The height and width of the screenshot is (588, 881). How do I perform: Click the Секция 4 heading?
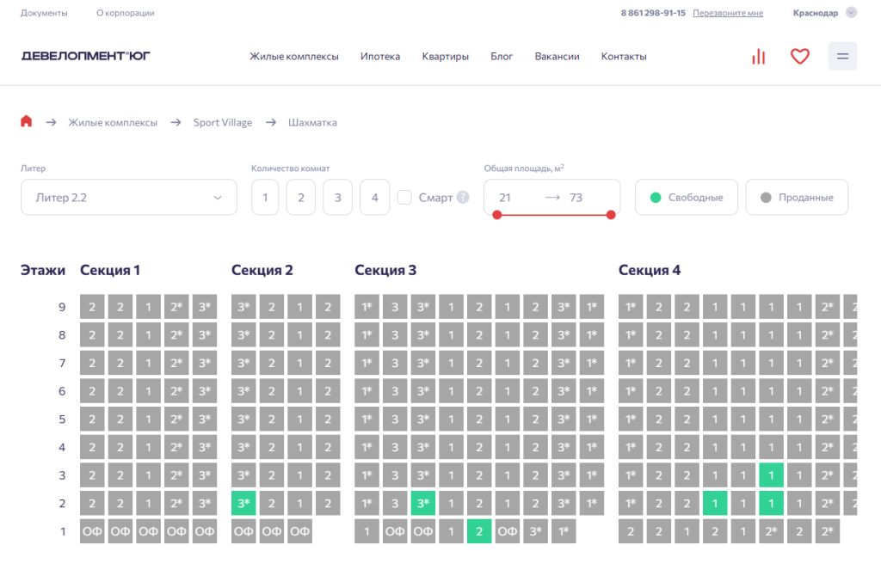coord(650,270)
